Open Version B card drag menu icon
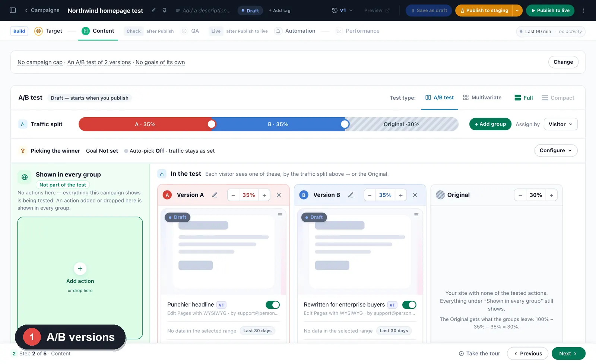Screen dimensions: 596x364 click(x=416, y=215)
